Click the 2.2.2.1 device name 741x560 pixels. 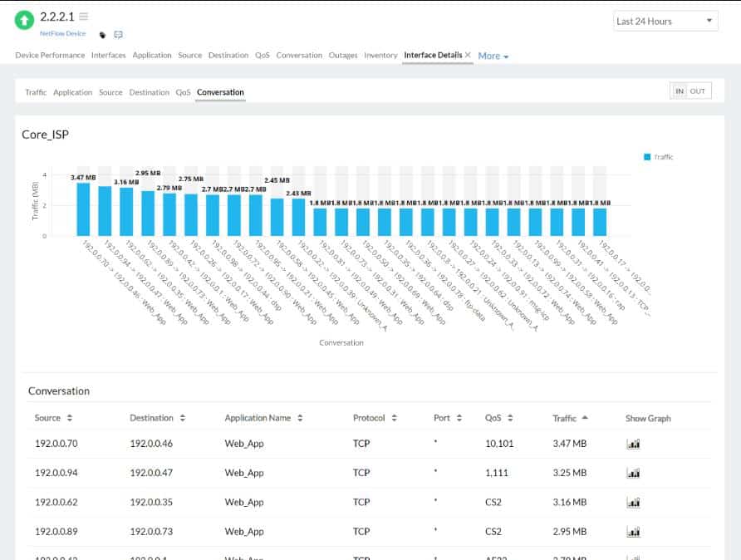(57, 17)
